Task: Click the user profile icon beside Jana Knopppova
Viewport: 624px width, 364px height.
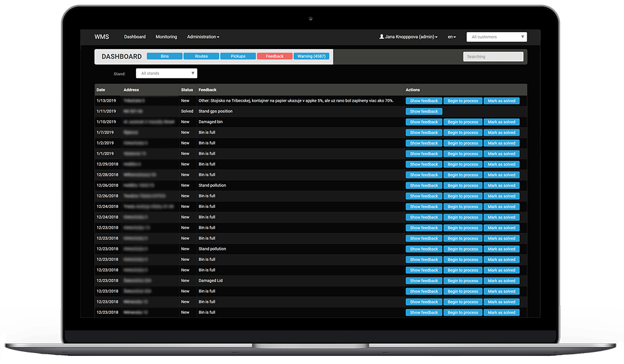Action: click(382, 36)
